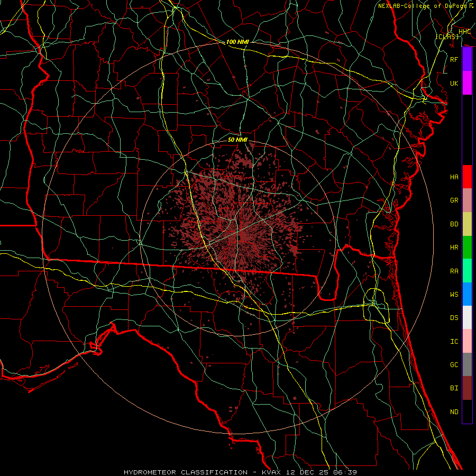Click the DS white legend swatch
The width and height of the screenshot is (476, 476).
tap(467, 317)
